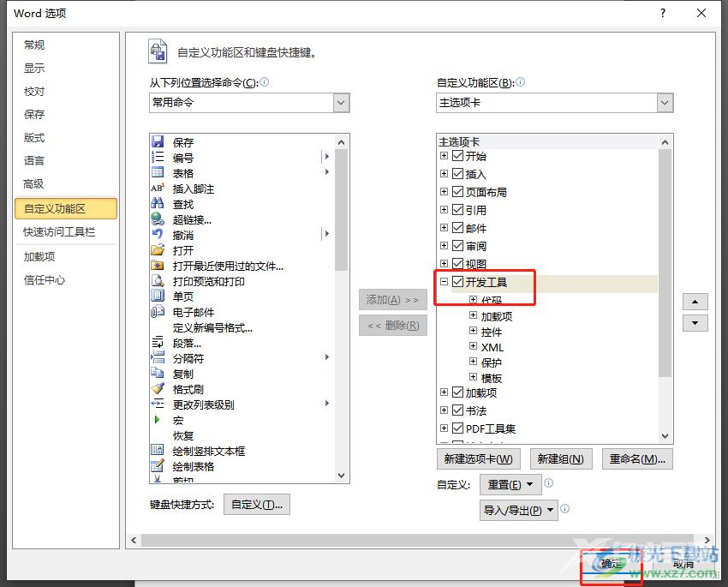
Task: Click the 自定义 keyboard shortcuts button
Action: pos(257,505)
